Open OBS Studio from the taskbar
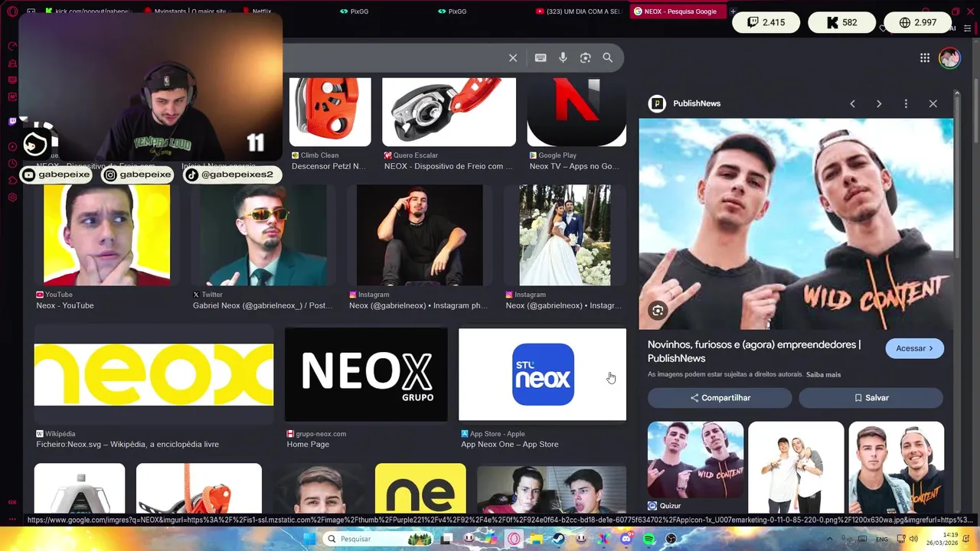The image size is (980, 551). point(671,539)
